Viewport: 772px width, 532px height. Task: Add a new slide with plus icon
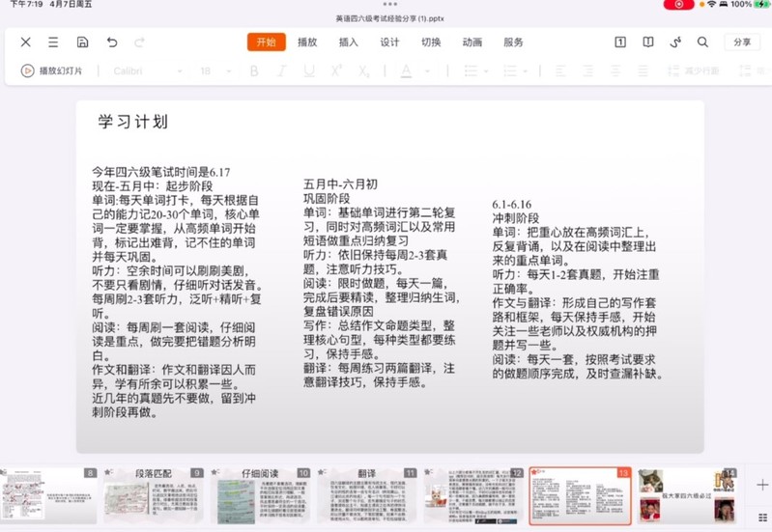point(762,485)
